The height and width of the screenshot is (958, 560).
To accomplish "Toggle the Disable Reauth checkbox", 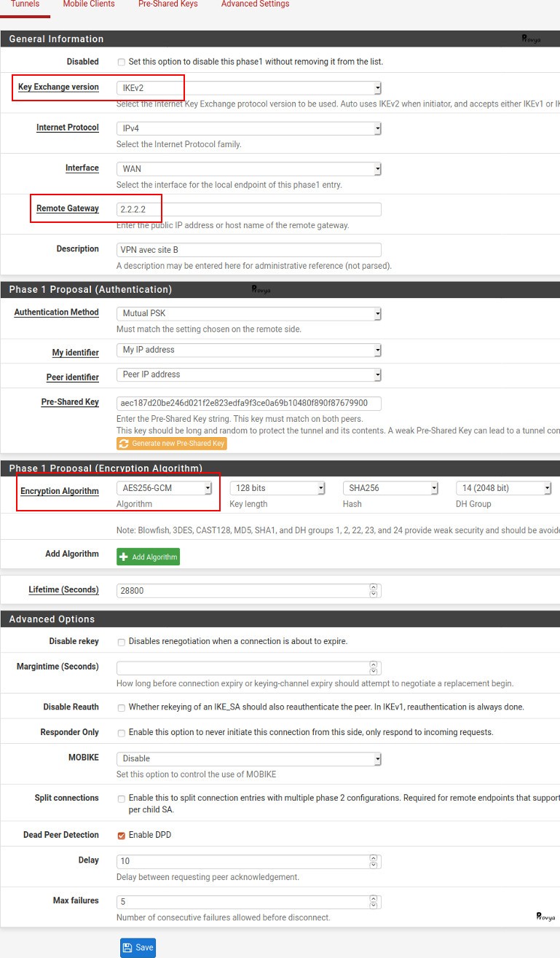I will pyautogui.click(x=121, y=707).
